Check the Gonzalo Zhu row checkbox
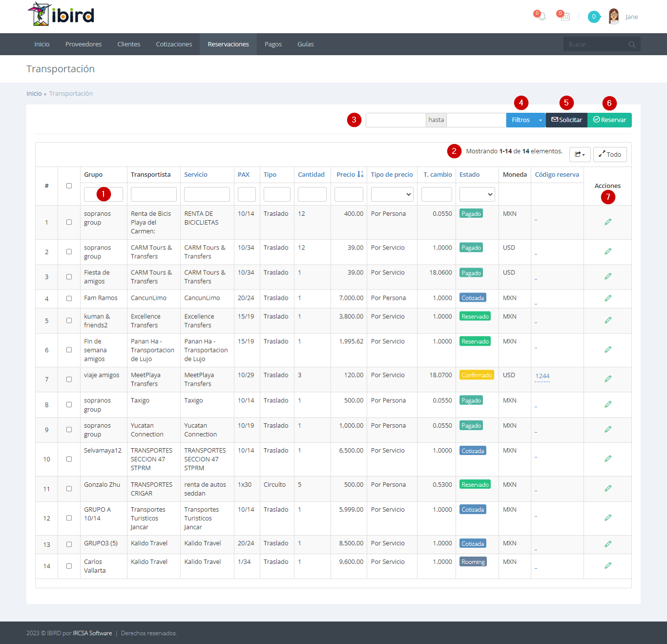The width and height of the screenshot is (667, 644). point(69,489)
